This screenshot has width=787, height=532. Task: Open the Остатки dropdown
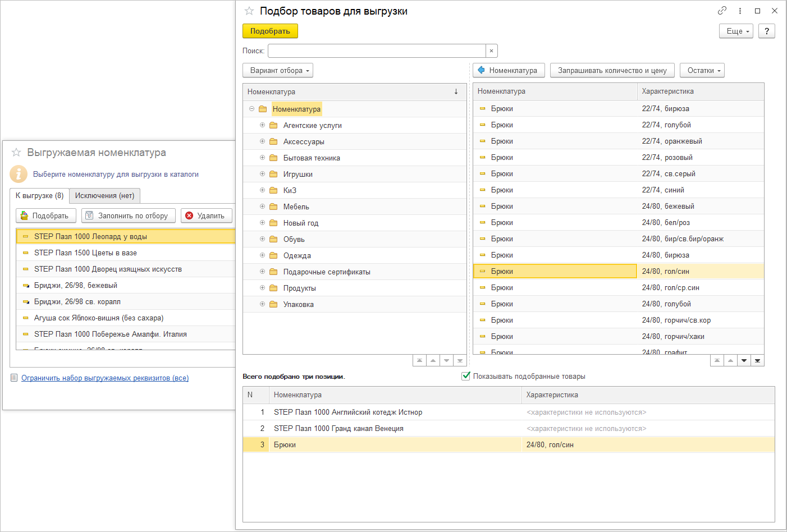coord(702,71)
